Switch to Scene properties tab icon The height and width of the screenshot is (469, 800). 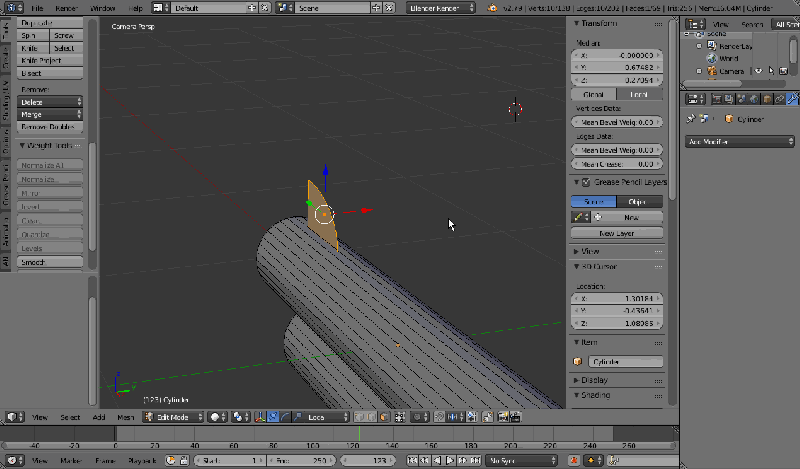point(741,99)
